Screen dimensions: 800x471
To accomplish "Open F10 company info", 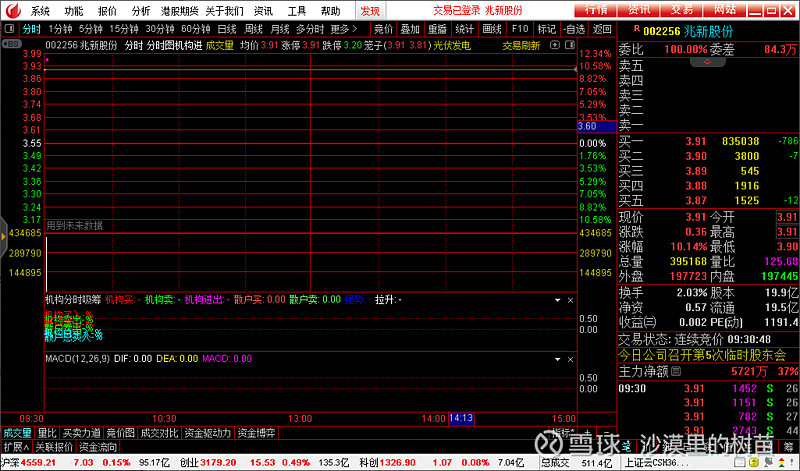I will 520,29.
